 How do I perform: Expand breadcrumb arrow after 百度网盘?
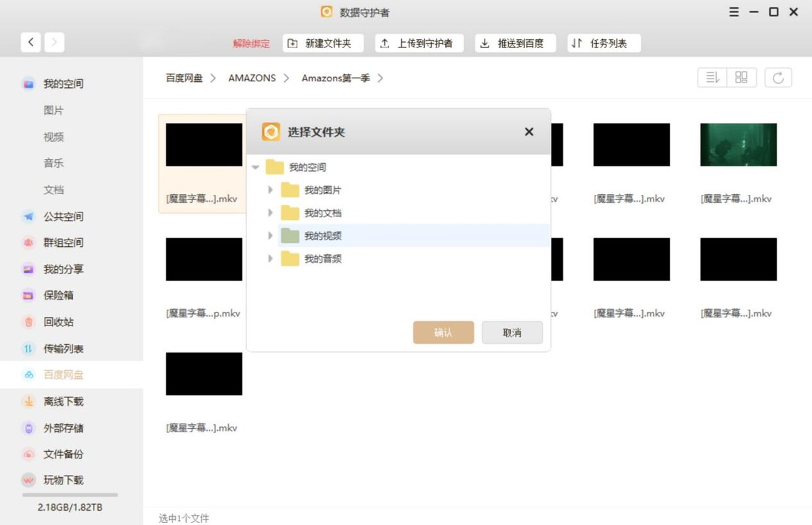pos(213,78)
